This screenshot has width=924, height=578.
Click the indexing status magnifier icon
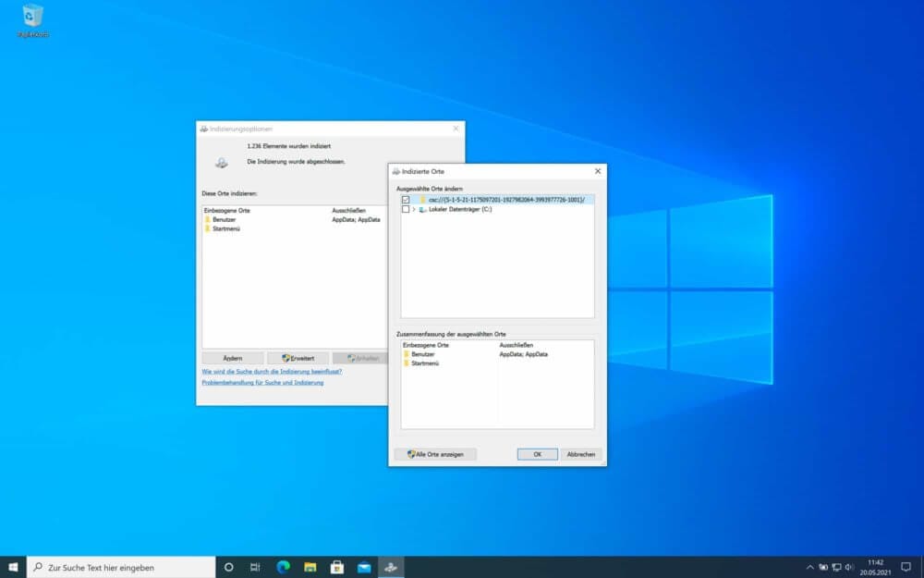[x=222, y=163]
